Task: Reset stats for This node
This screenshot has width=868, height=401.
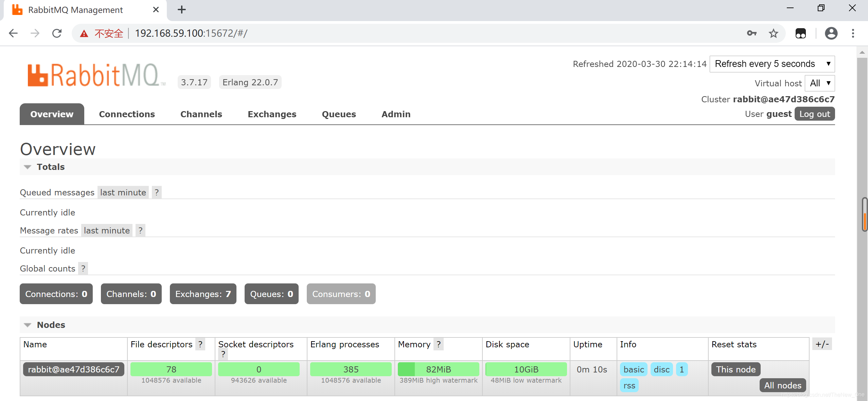Action: point(736,369)
